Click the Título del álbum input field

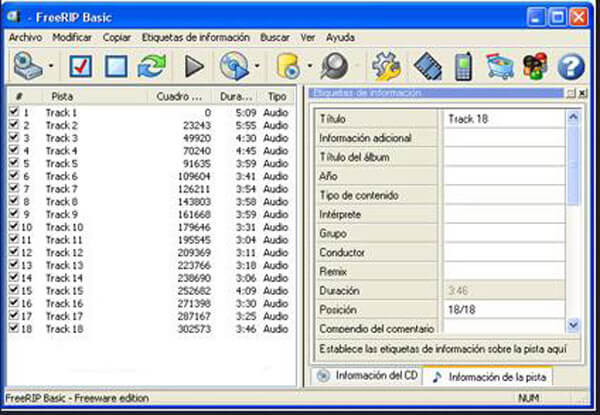[x=504, y=157]
